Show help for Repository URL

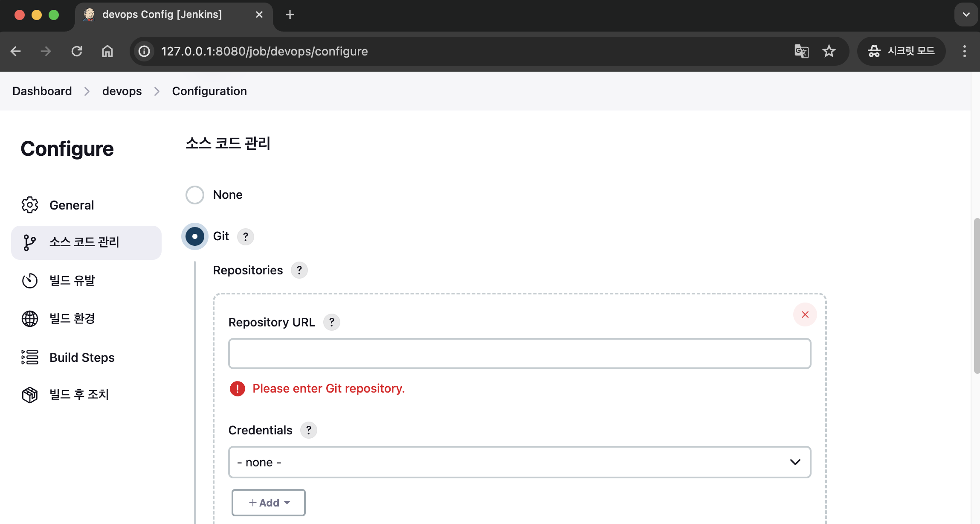[x=332, y=322]
